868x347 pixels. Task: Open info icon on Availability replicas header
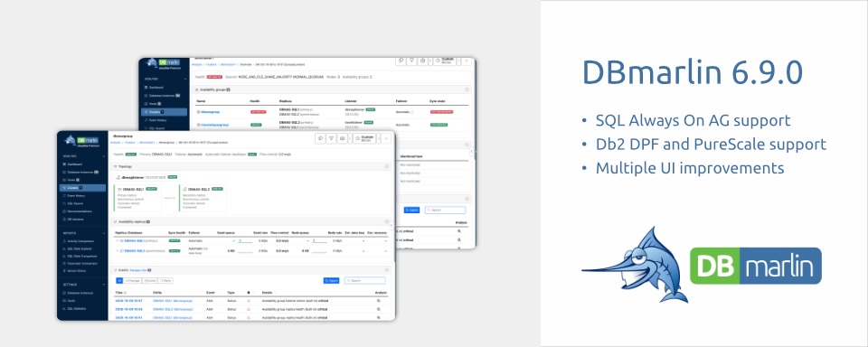pos(386,221)
